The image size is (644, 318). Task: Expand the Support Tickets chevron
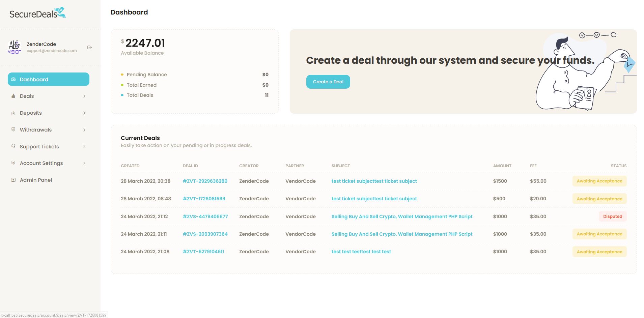coord(84,147)
